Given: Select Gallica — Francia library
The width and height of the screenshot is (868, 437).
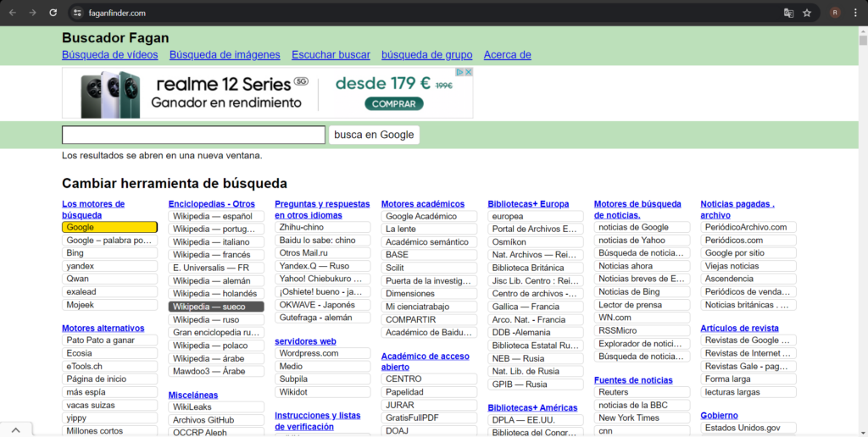Looking at the screenshot, I should 536,307.
